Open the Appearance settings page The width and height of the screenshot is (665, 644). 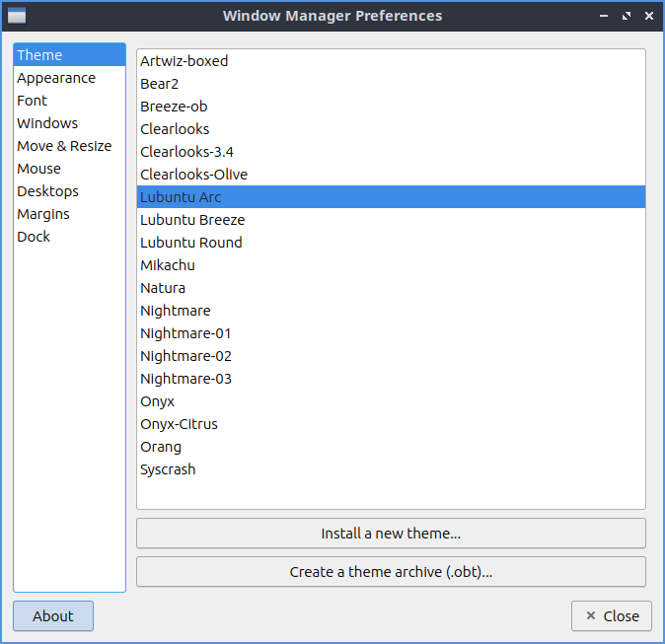tap(56, 78)
